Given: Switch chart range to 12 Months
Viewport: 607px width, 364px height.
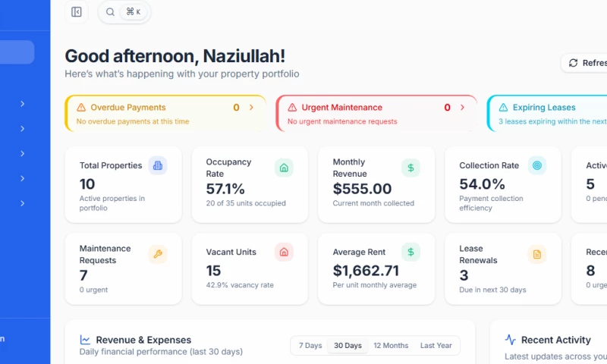Looking at the screenshot, I should [391, 346].
